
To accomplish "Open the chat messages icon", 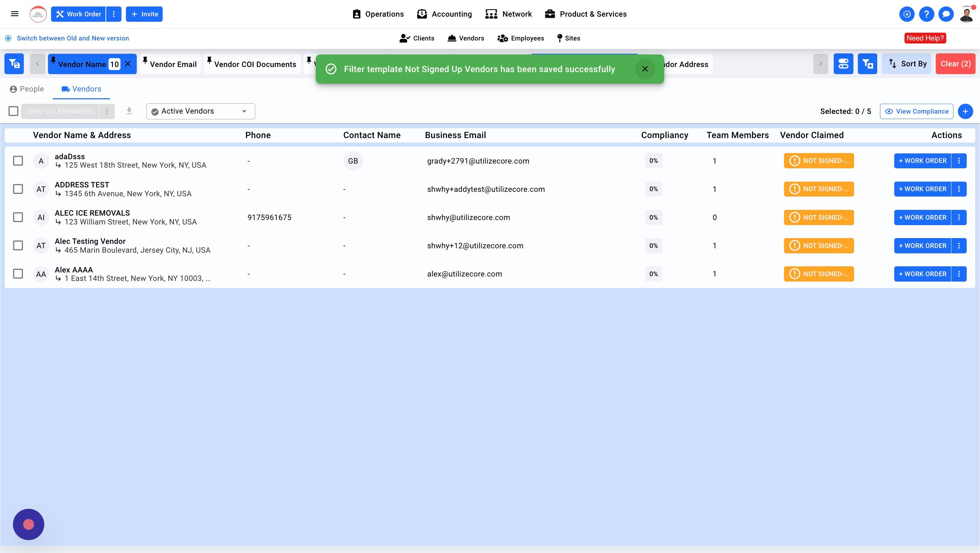I will coord(946,14).
